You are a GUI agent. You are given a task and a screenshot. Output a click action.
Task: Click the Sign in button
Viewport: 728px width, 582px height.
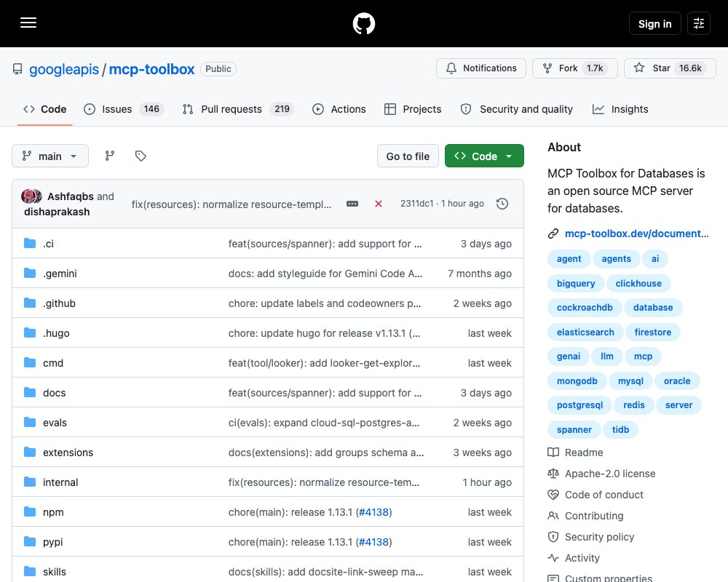pos(654,23)
